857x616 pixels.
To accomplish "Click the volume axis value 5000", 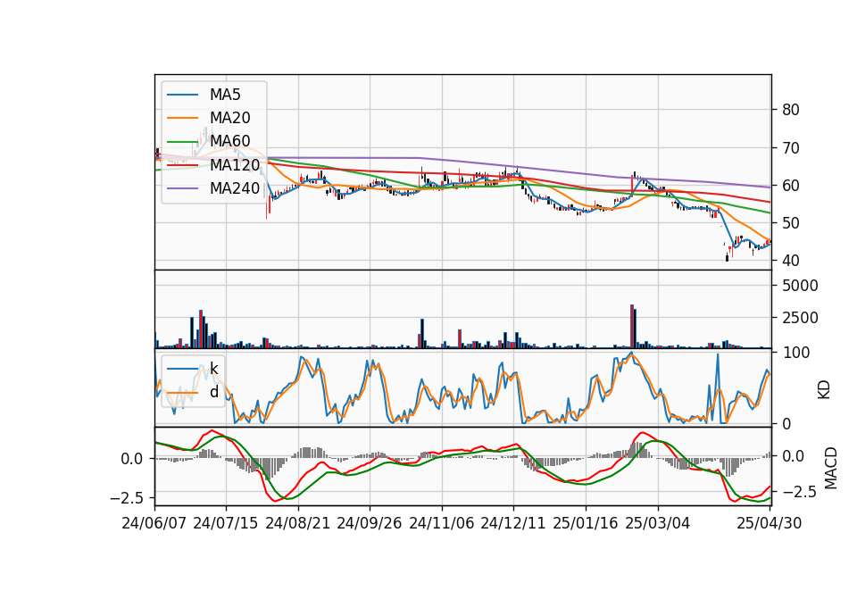I will 800,286.
